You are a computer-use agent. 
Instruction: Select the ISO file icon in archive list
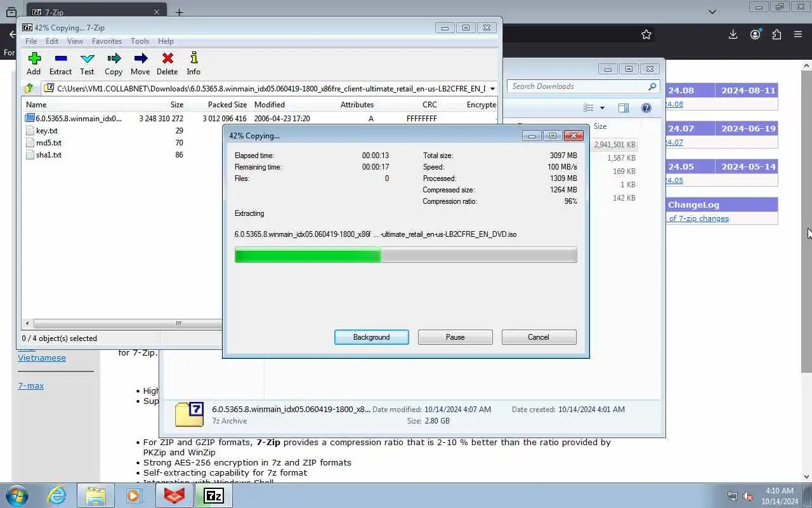pyautogui.click(x=30, y=118)
